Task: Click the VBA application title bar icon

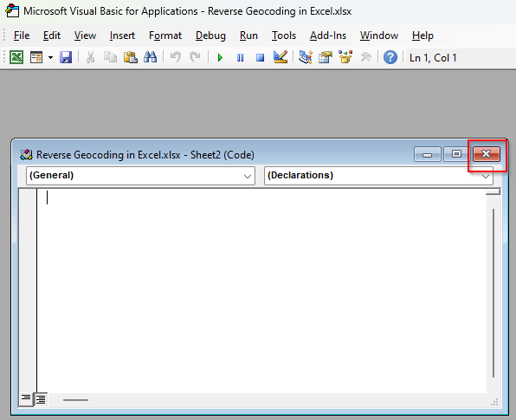Action: click(12, 10)
